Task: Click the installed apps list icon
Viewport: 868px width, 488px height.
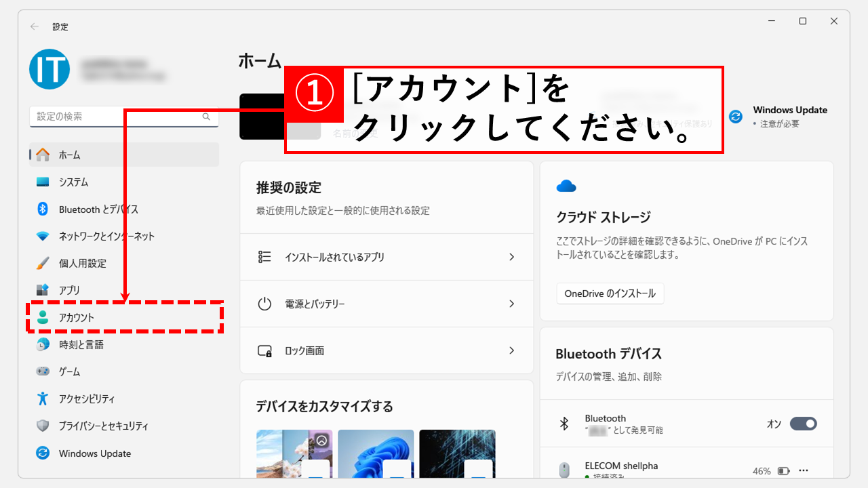Action: 264,257
